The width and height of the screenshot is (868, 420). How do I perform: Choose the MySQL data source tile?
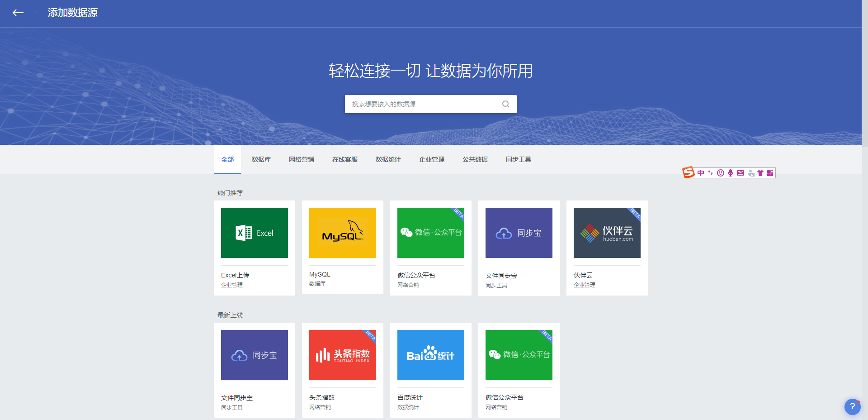(343, 248)
